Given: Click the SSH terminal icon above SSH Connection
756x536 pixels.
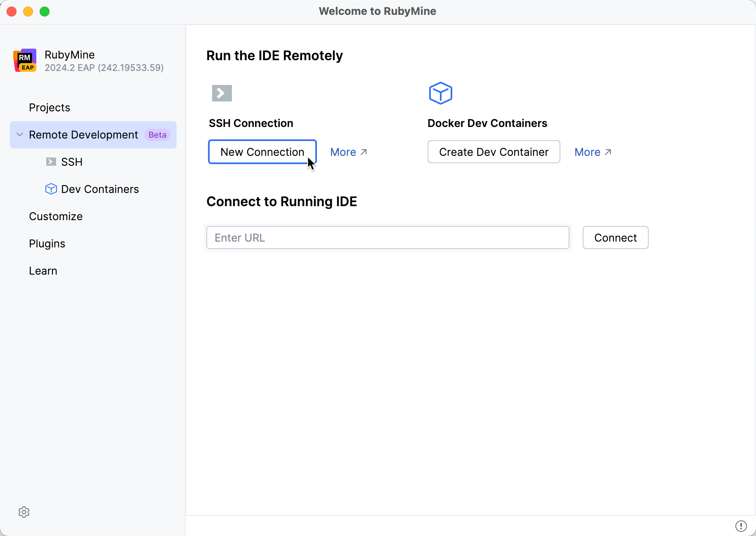Looking at the screenshot, I should [222, 93].
